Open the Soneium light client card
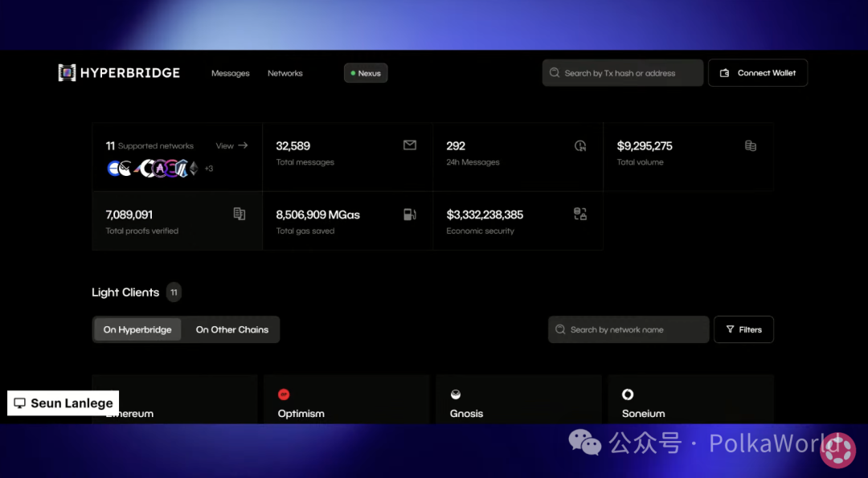The height and width of the screenshot is (478, 868). (x=690, y=399)
